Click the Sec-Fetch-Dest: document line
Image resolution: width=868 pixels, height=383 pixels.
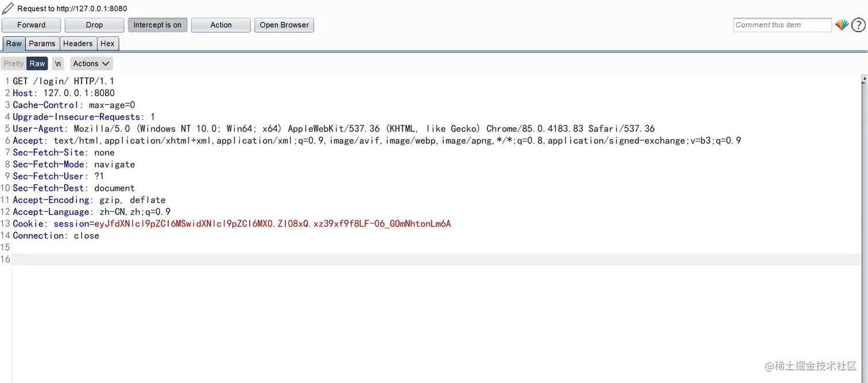tap(73, 188)
